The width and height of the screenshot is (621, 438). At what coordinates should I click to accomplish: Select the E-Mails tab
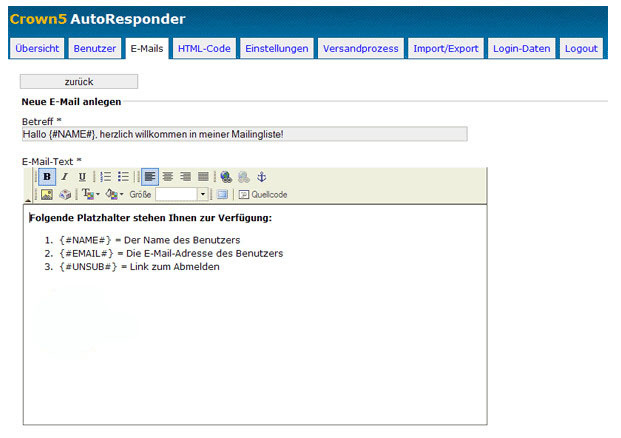tap(147, 48)
